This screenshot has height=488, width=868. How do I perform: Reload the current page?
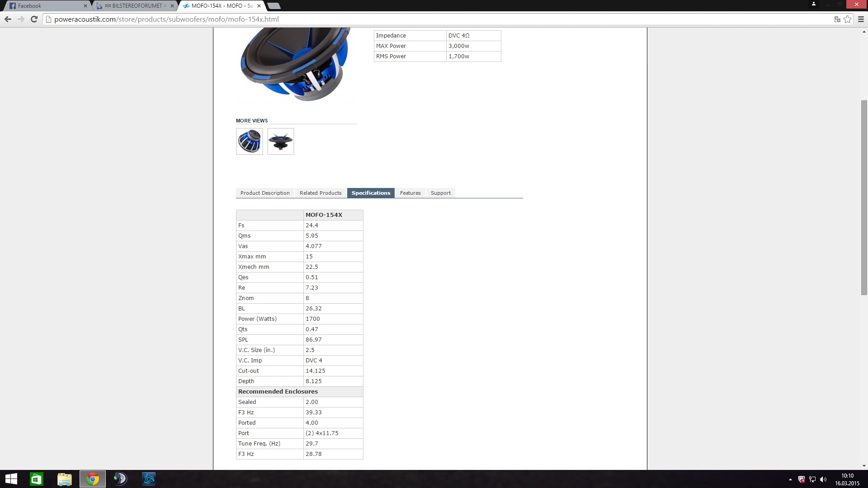point(34,19)
